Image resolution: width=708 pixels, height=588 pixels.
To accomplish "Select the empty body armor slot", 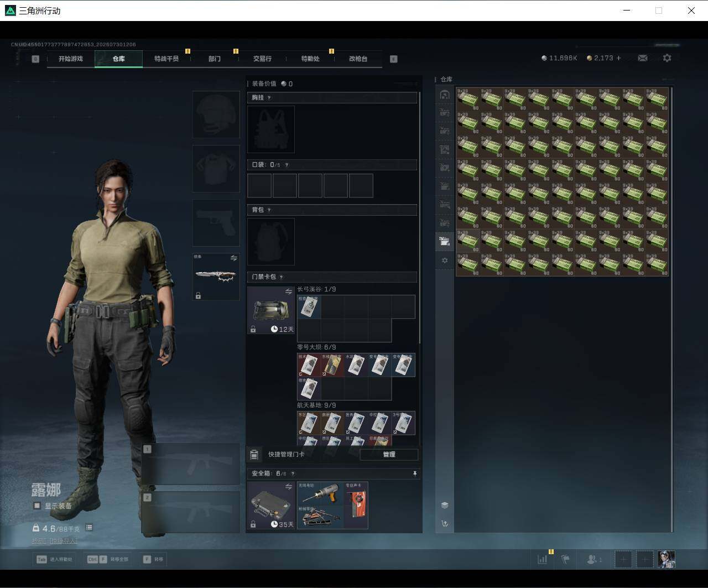I will pos(216,169).
